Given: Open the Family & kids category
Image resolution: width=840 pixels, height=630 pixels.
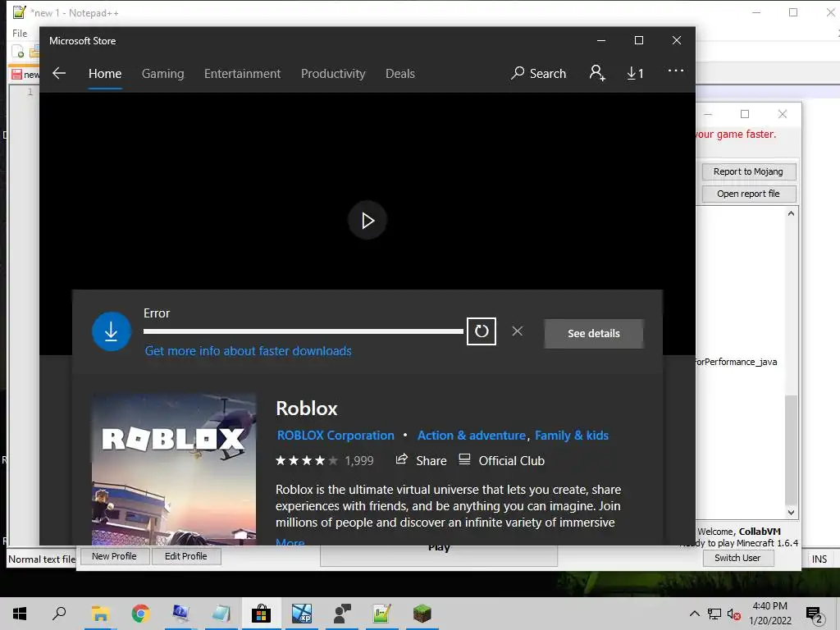Looking at the screenshot, I should coord(572,435).
